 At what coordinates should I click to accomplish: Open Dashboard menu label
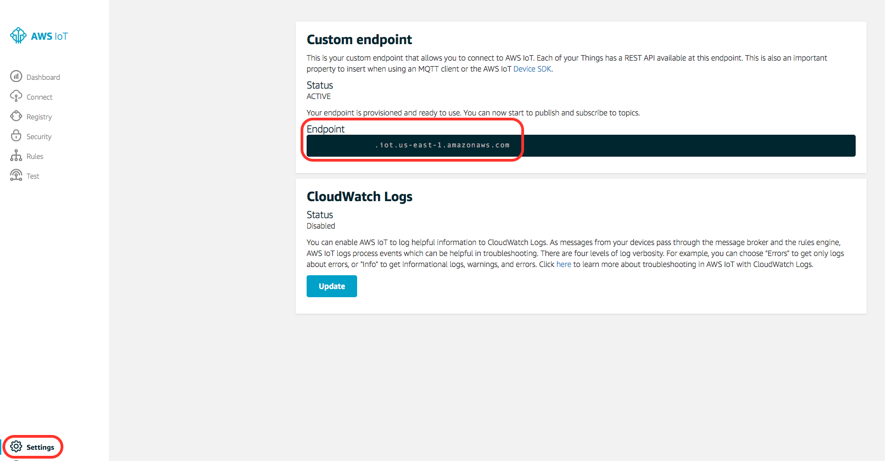[x=43, y=77]
